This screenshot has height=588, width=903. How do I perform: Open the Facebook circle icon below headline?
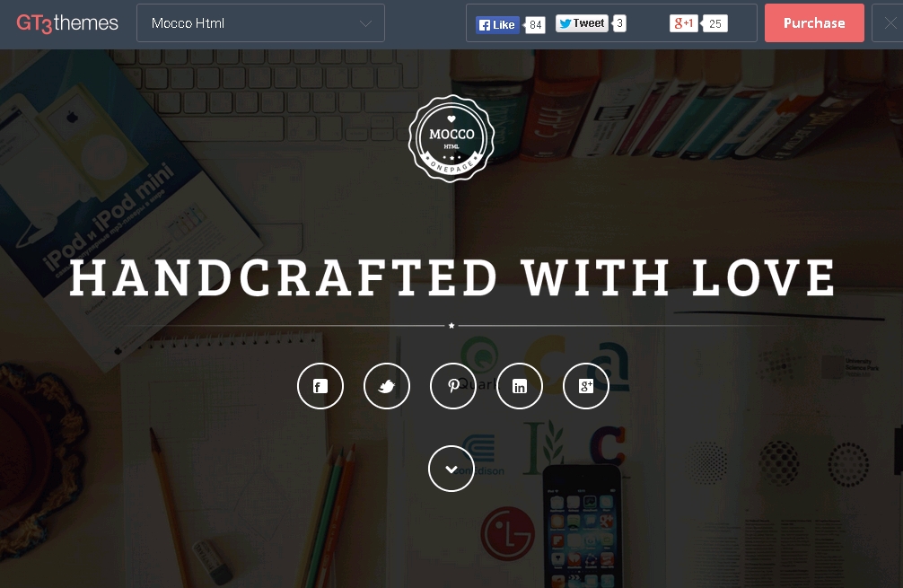point(320,386)
